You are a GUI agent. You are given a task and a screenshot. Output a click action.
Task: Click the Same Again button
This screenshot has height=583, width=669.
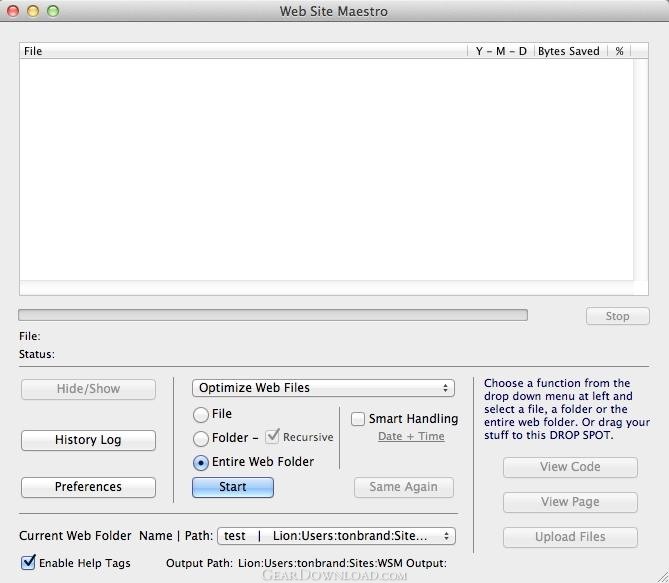click(x=404, y=487)
